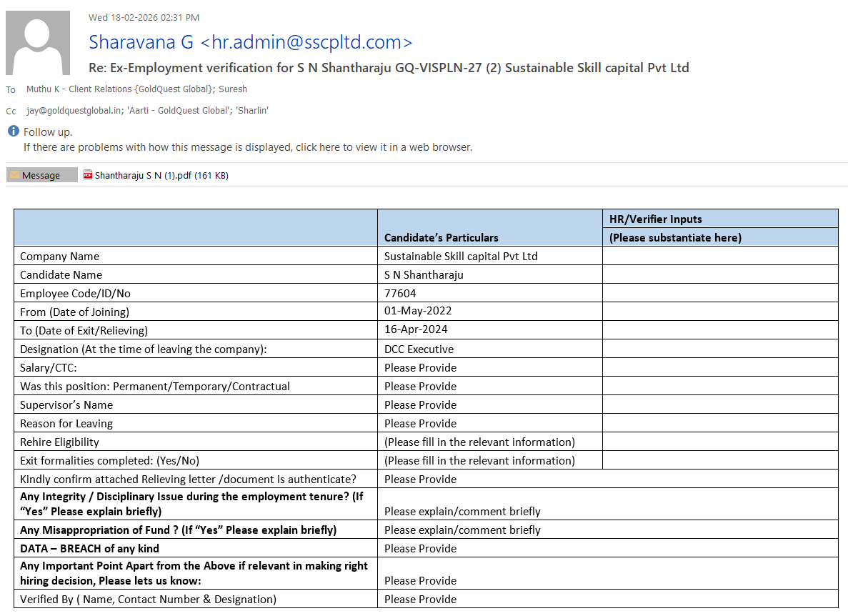The height and width of the screenshot is (616, 848).
Task: Click DCC Executive cell
Action: 490,349
